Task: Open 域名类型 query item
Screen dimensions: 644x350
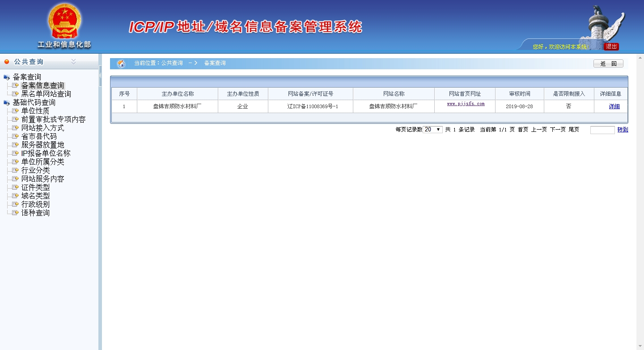Action: click(35, 196)
